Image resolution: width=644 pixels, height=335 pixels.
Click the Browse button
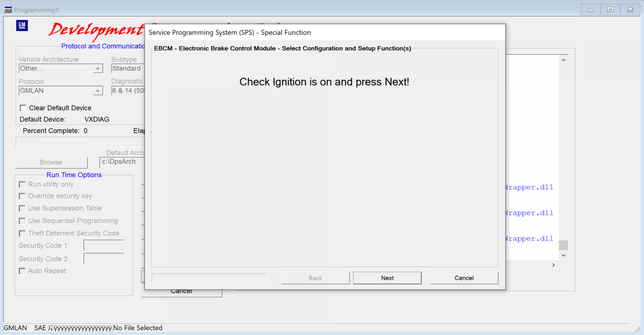[x=51, y=162]
